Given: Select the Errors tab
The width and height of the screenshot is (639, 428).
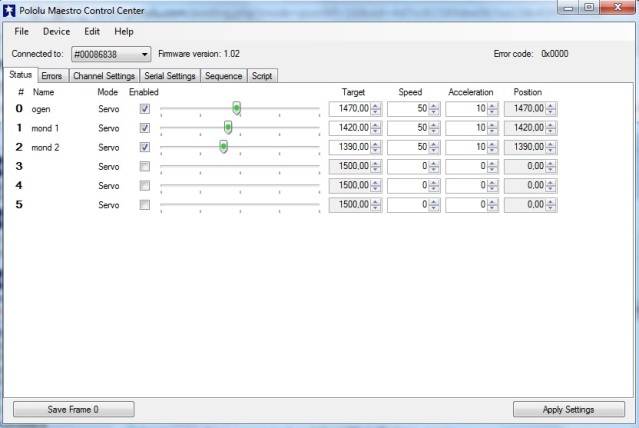Looking at the screenshot, I should (x=52, y=75).
